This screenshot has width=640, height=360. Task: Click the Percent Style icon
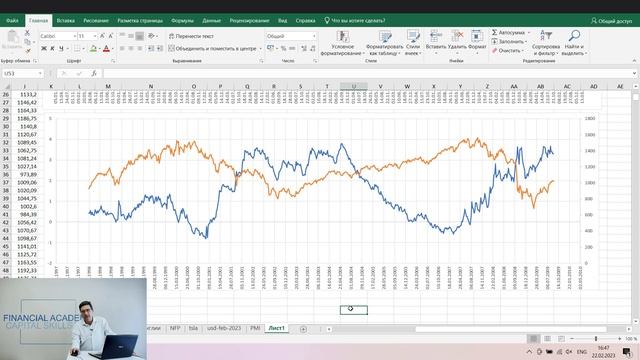[283, 49]
